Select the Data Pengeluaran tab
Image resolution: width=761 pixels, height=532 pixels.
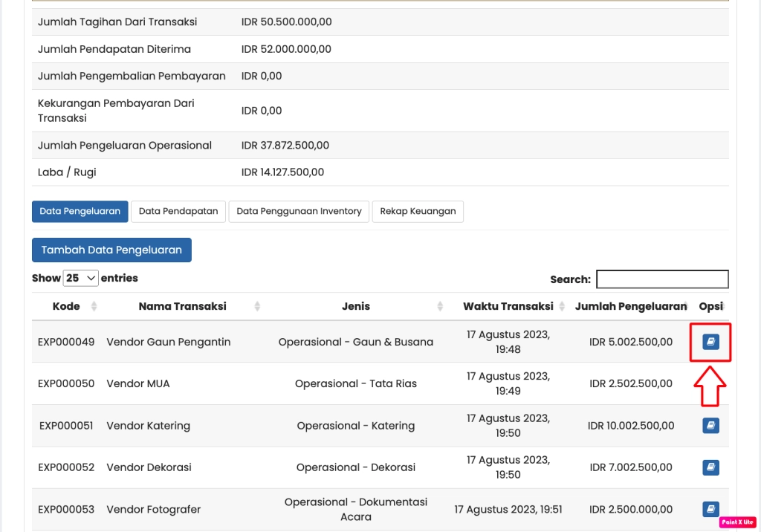(x=80, y=211)
